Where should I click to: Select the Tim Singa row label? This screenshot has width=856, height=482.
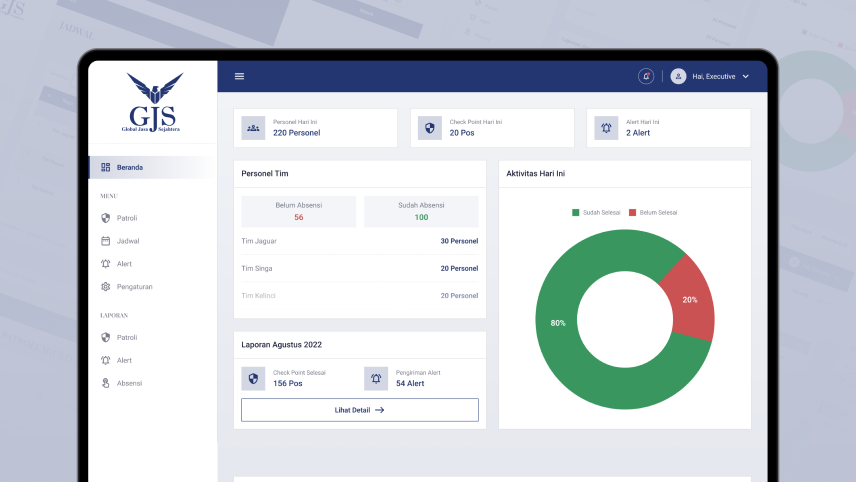coord(257,268)
